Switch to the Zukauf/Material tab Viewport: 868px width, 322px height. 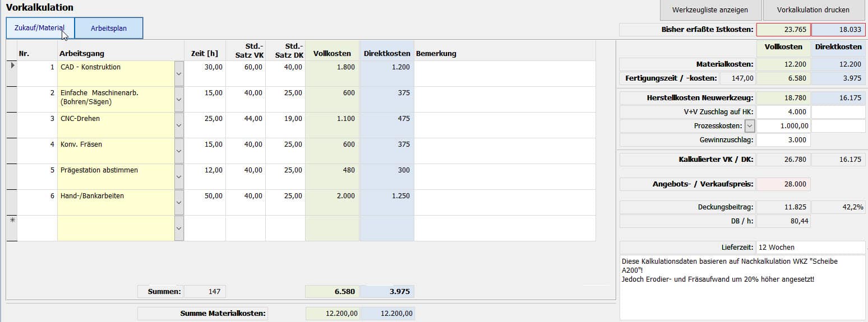tap(40, 28)
